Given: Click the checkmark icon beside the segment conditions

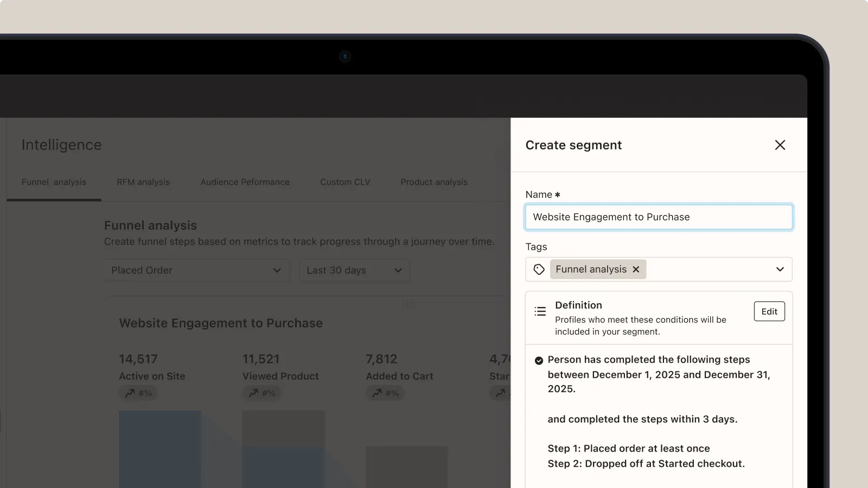Looking at the screenshot, I should point(538,359).
